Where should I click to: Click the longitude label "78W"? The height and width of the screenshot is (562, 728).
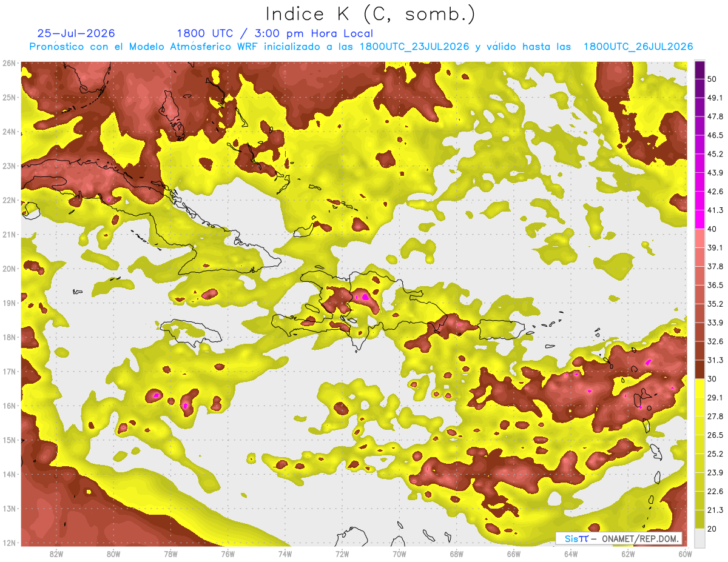click(170, 554)
